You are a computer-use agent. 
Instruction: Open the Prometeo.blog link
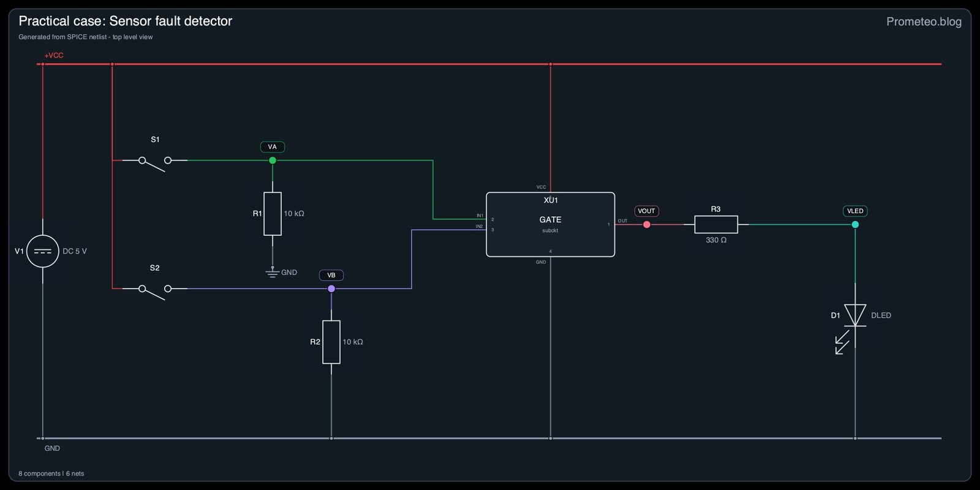click(924, 21)
